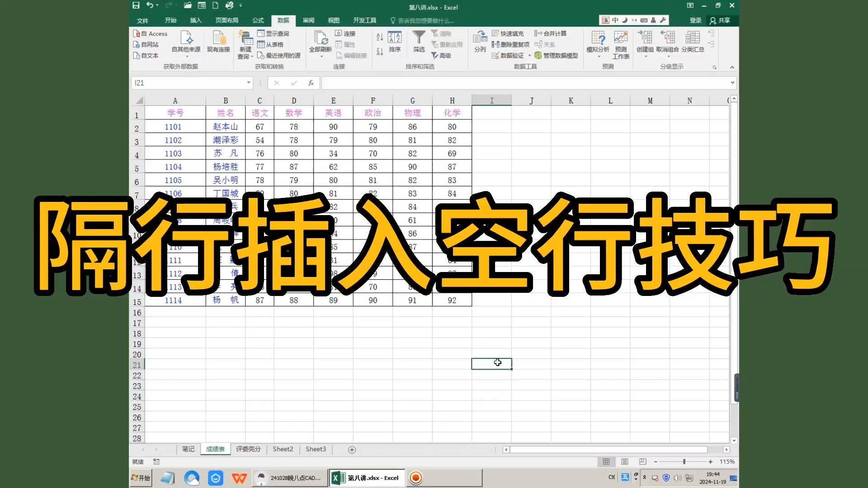Open the 文件 File menu
The width and height of the screenshot is (868, 488).
(143, 20)
